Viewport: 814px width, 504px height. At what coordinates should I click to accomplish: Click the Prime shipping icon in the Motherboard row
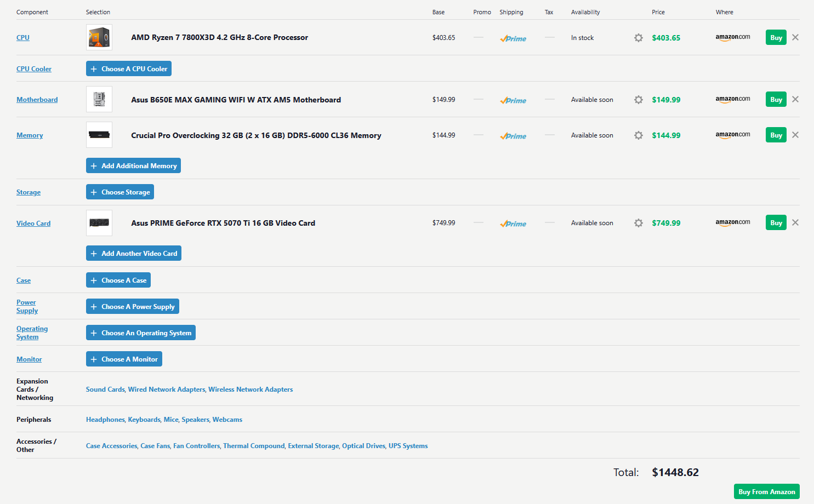click(x=513, y=100)
